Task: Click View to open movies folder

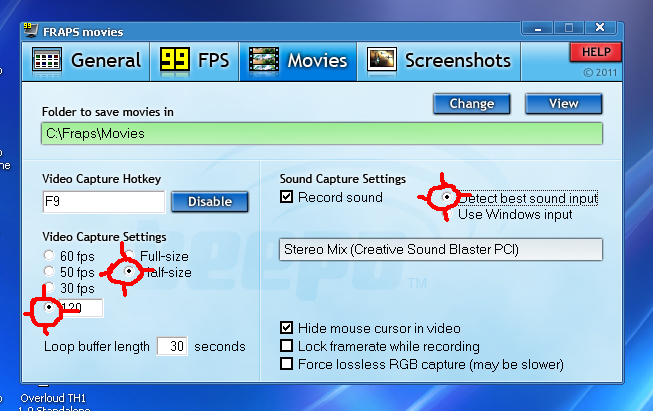Action: (563, 104)
